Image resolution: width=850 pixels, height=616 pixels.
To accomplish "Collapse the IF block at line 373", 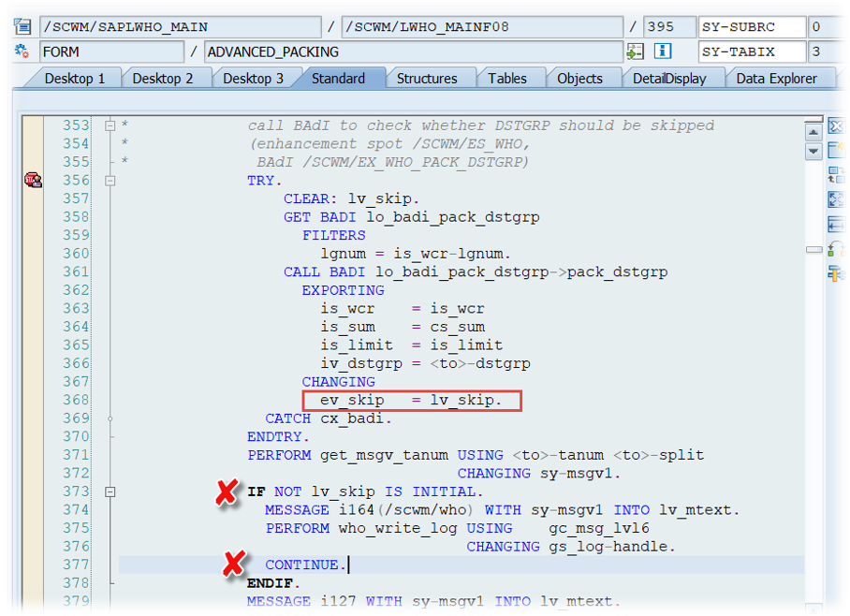I will pyautogui.click(x=110, y=491).
